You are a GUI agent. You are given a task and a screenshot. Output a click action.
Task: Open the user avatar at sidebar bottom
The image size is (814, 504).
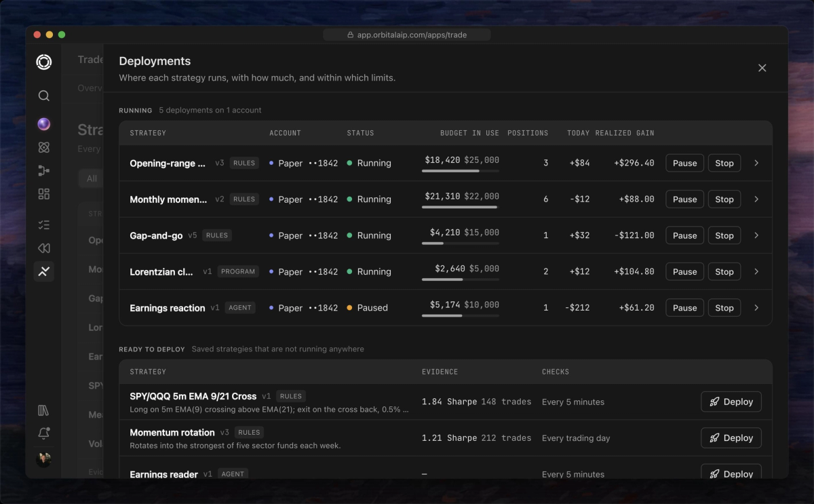coord(44,459)
